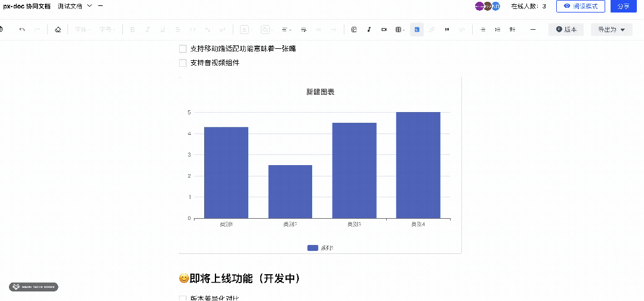Click the line wrap icon
The height and width of the screenshot is (301, 644).
[304, 30]
